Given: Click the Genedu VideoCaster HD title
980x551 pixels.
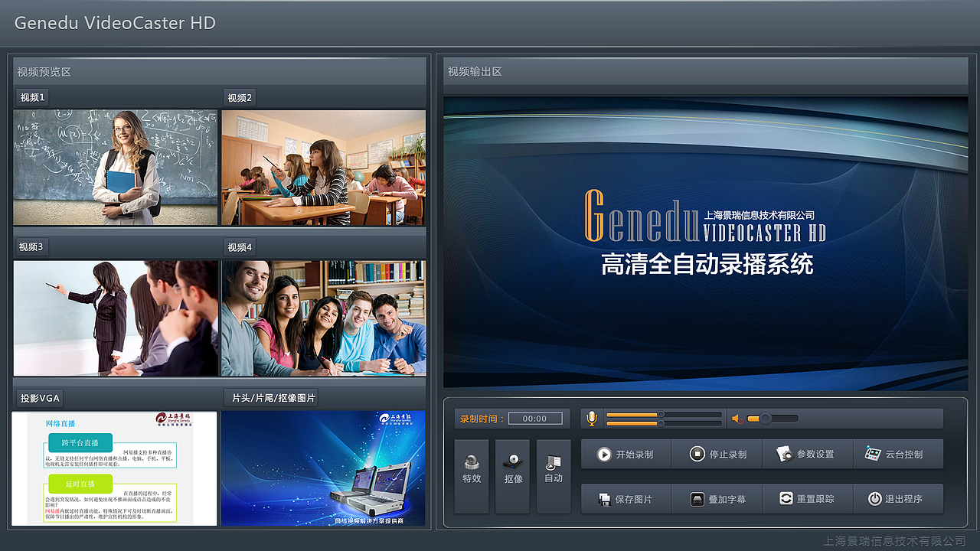Looking at the screenshot, I should [115, 23].
